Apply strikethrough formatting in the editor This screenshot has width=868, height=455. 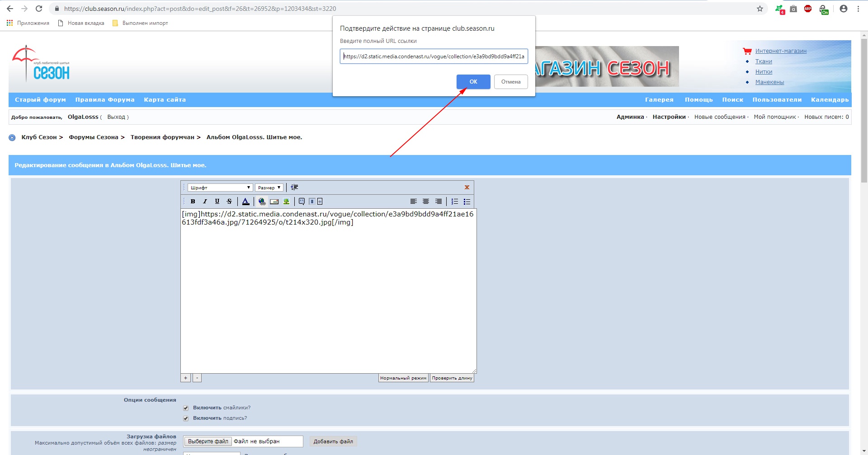point(229,202)
